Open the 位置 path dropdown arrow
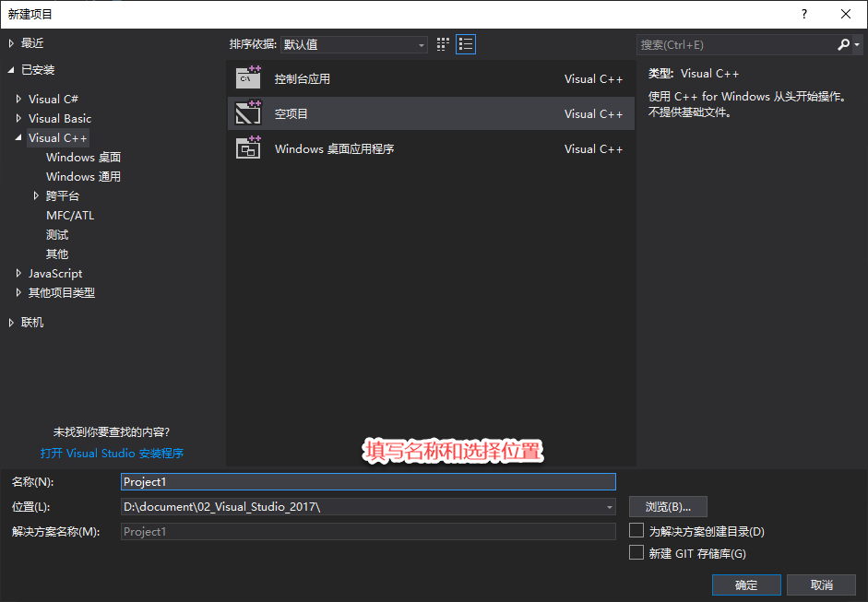Screen dimensions: 868x602 click(609, 507)
